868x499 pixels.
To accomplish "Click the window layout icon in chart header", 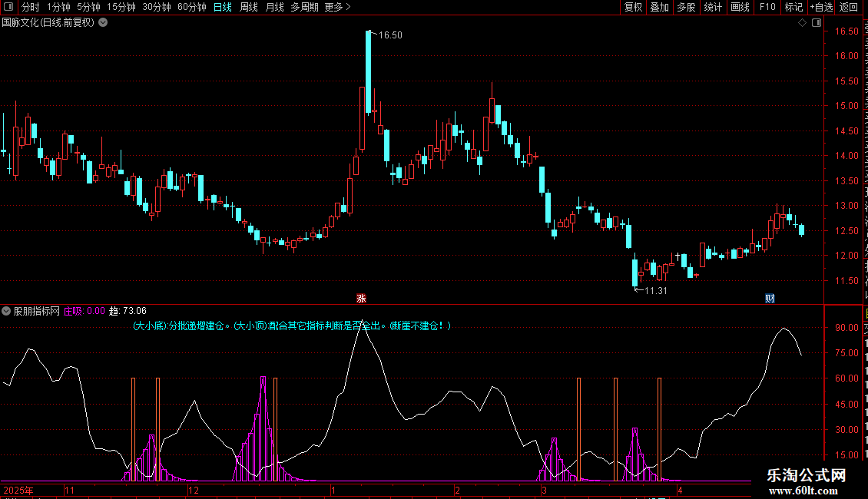I will 817,23.
